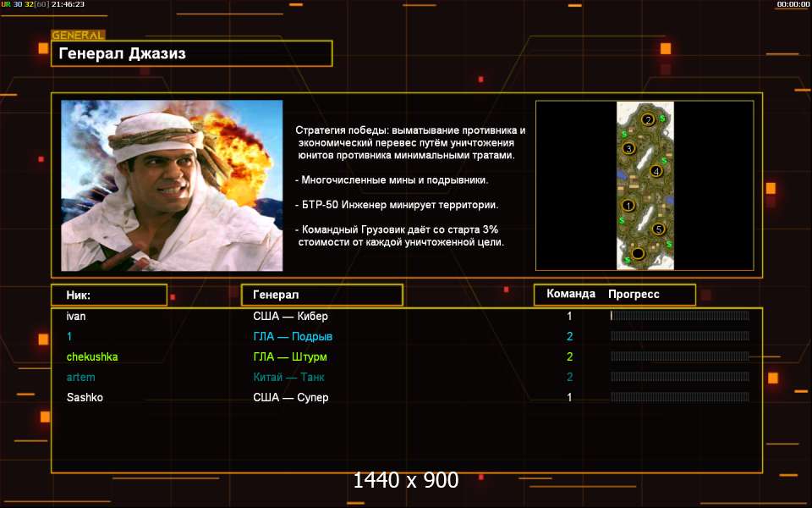Viewport: 812px width, 508px height.
Task: Click the clock reading 21:46:23 in the overlay
Action: [68, 4]
